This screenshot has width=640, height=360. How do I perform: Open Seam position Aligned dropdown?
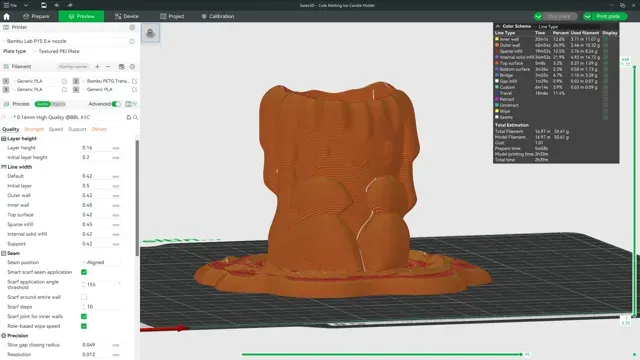click(x=100, y=262)
